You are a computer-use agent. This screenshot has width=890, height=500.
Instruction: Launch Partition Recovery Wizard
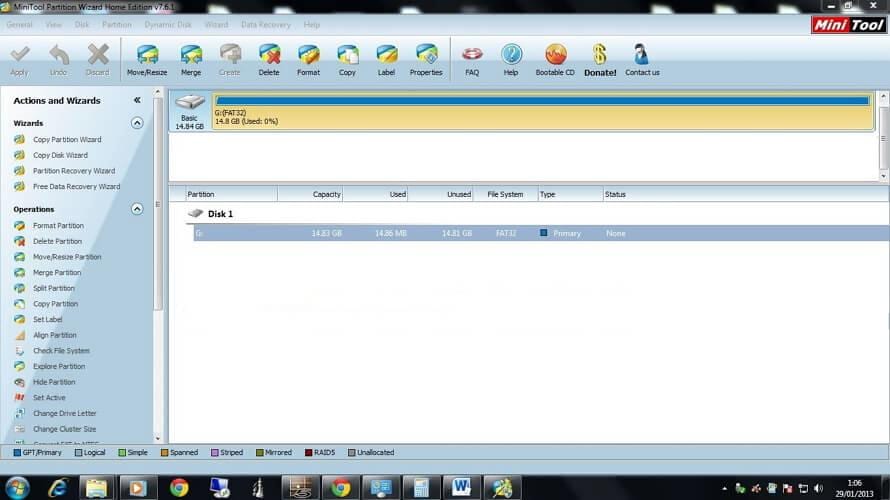click(x=74, y=171)
